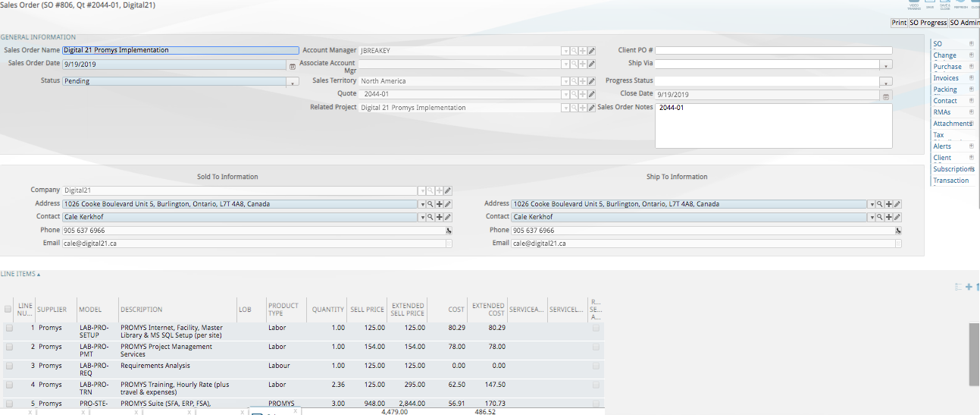Click the Print button
The width and height of the screenshot is (980, 415).
tap(899, 23)
